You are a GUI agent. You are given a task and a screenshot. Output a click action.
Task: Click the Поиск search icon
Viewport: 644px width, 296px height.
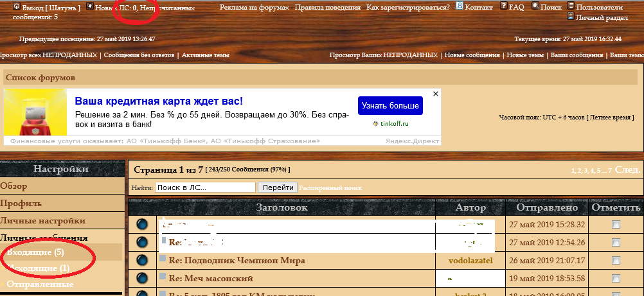point(535,6)
